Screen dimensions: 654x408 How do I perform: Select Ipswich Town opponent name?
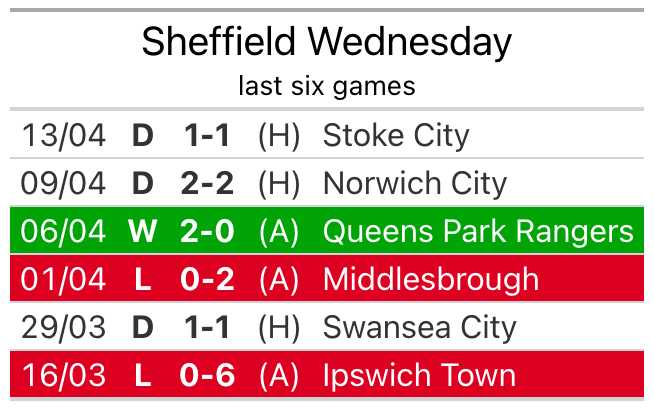(419, 375)
